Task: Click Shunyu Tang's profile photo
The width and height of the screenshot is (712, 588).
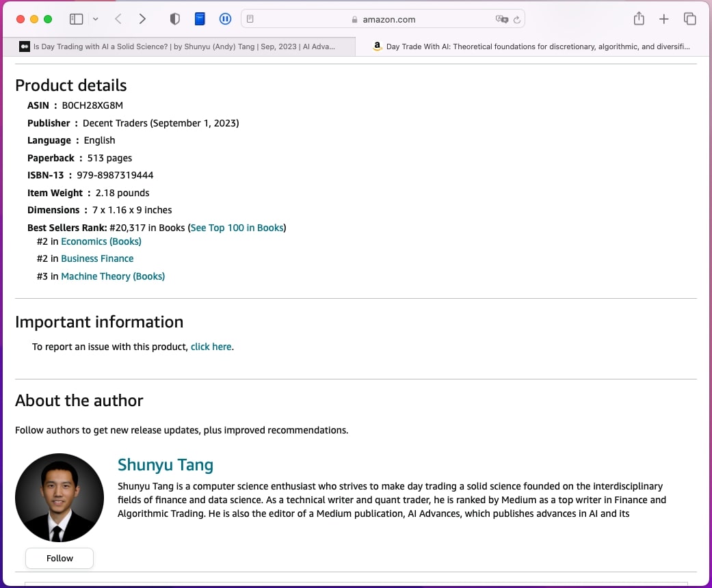Action: pos(60,498)
